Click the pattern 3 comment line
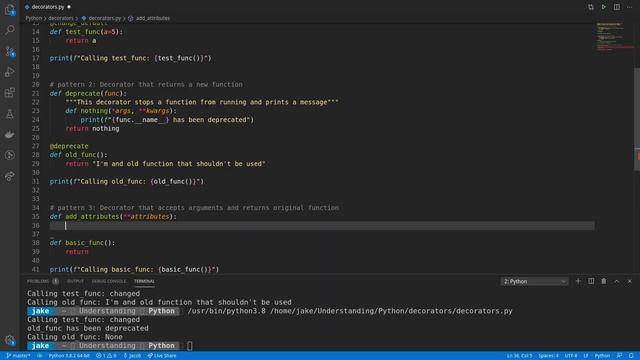640x360 pixels. click(194, 208)
